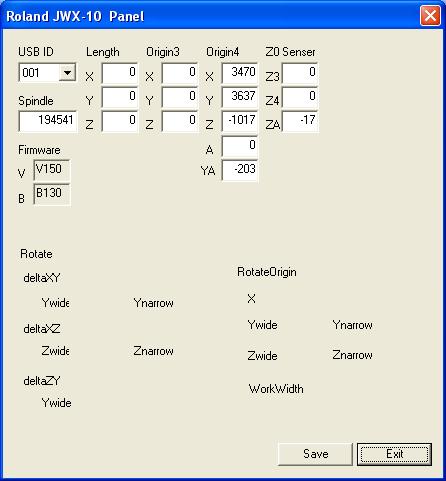Screen dimensions: 446x481
Task: Exit the Roland JWX-10 Panel
Action: click(x=394, y=454)
